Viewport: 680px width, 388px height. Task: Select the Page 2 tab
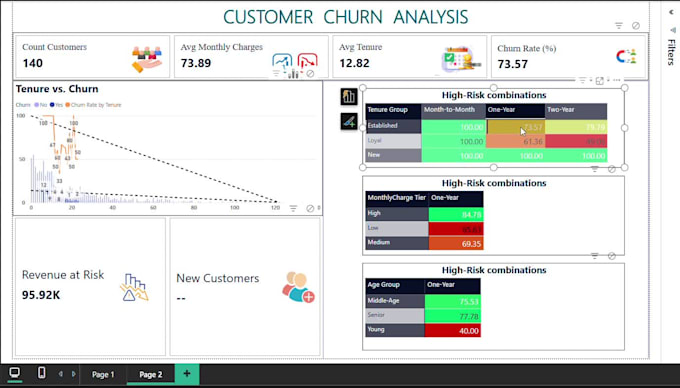click(x=150, y=375)
